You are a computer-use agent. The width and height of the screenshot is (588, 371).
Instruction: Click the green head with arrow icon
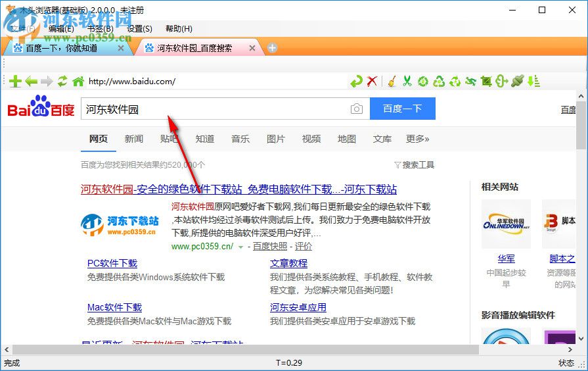click(x=501, y=81)
